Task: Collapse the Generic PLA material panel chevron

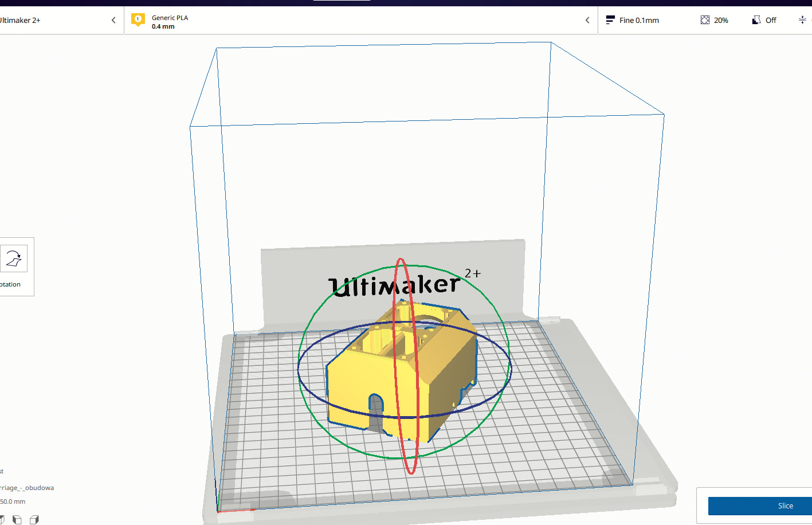Action: point(587,20)
